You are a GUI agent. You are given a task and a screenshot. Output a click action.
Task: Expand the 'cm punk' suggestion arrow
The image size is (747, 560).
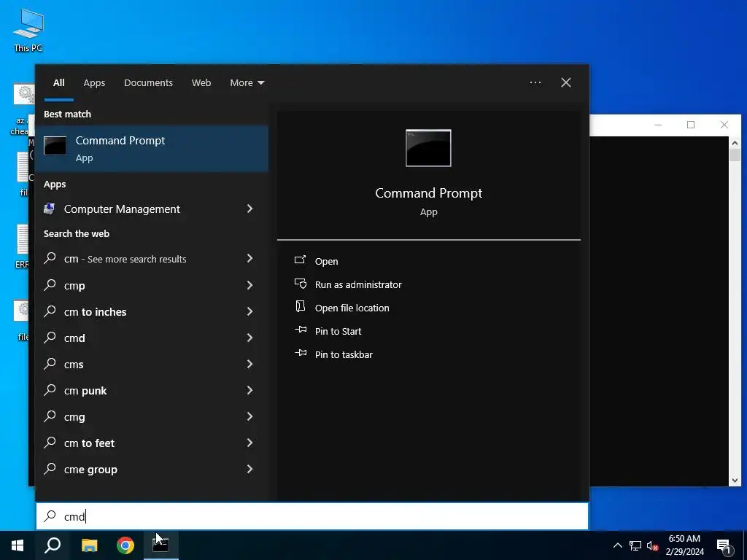click(x=249, y=390)
